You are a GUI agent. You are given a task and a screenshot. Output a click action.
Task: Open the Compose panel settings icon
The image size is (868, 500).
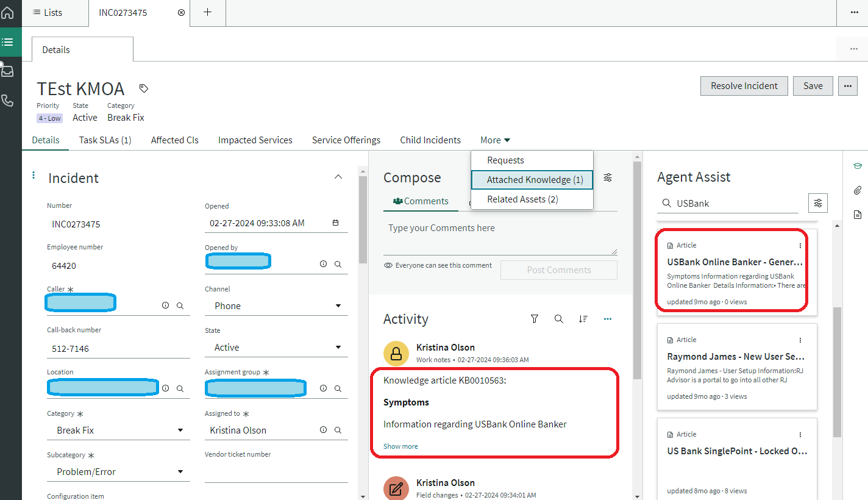click(607, 177)
